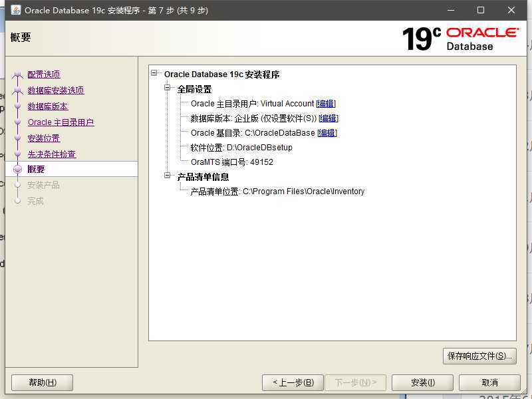
Task: Click the Java installer icon in title bar
Action: coord(15,10)
